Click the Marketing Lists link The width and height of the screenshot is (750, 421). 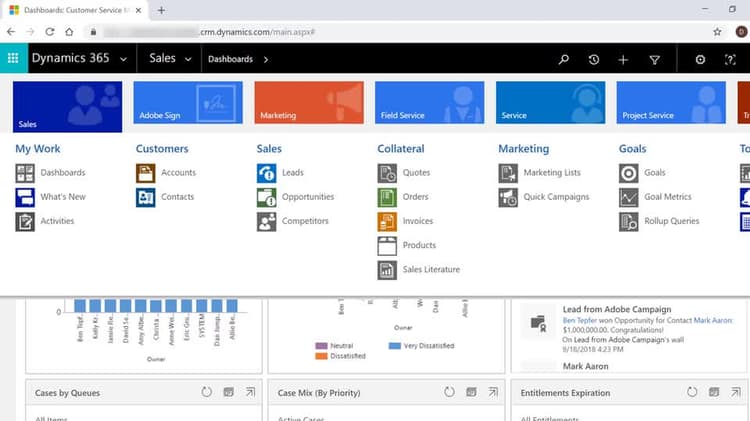click(552, 173)
